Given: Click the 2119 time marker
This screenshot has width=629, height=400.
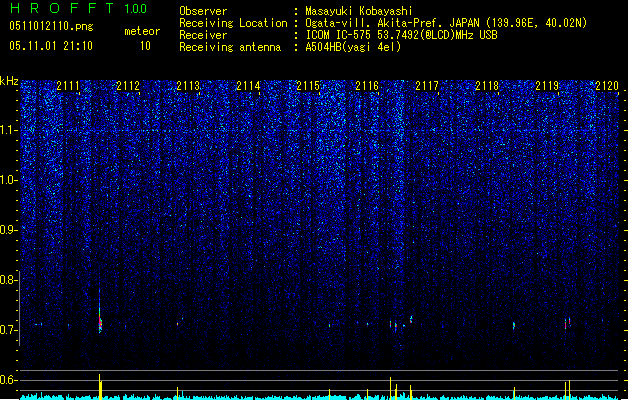Looking at the screenshot, I should pos(547,86).
